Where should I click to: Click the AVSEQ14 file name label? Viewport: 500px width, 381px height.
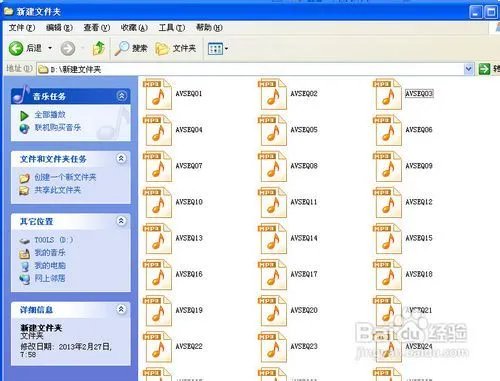[x=304, y=238]
